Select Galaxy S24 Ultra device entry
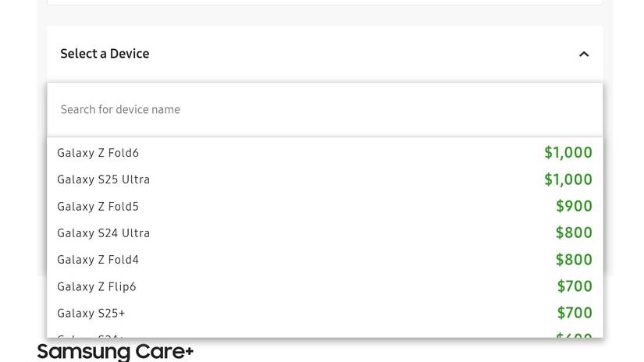644x362 pixels. 104,233
